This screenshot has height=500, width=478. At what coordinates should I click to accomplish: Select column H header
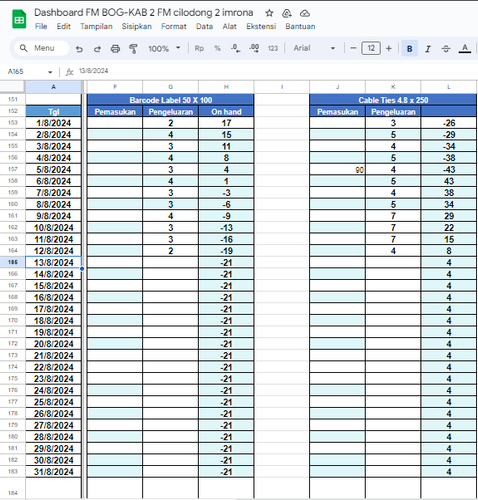(226, 87)
